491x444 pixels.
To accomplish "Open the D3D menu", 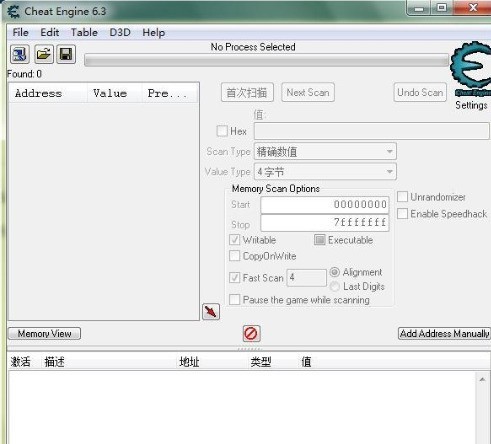I will [x=120, y=33].
